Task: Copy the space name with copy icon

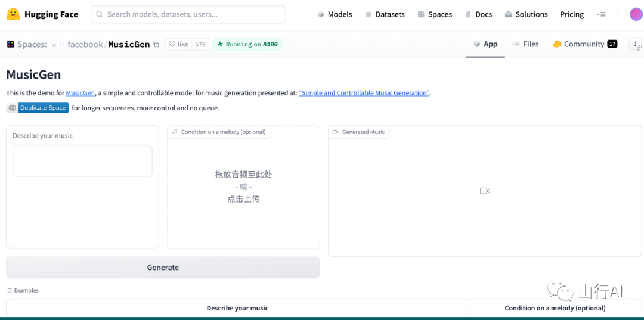Action: click(156, 44)
